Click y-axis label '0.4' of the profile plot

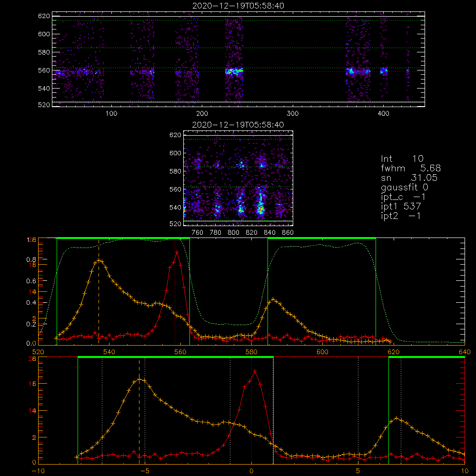(x=31, y=303)
